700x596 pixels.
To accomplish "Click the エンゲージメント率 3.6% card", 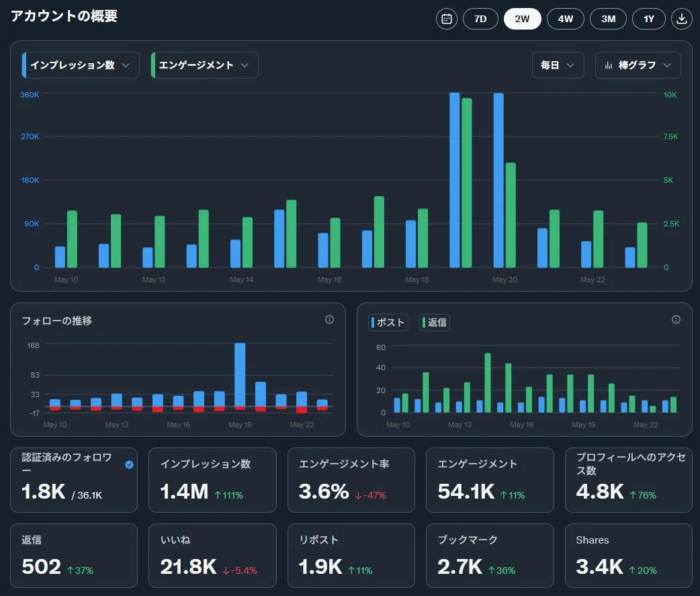I will pos(351,480).
